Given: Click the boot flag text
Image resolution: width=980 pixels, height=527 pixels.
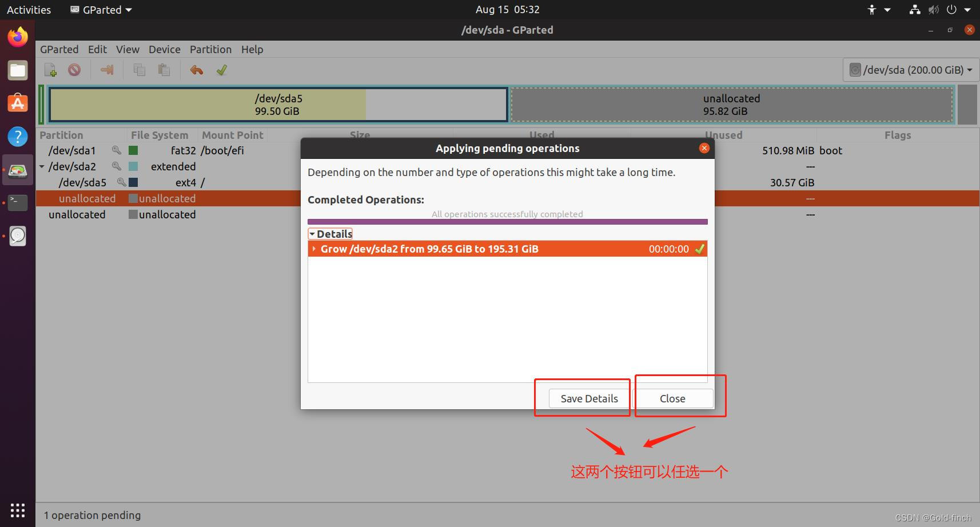Looking at the screenshot, I should point(831,150).
